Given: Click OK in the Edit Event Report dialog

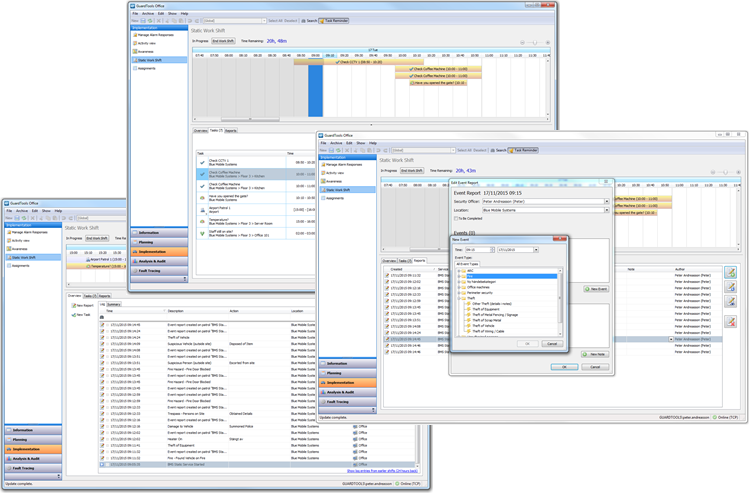Looking at the screenshot, I should pyautogui.click(x=564, y=367).
